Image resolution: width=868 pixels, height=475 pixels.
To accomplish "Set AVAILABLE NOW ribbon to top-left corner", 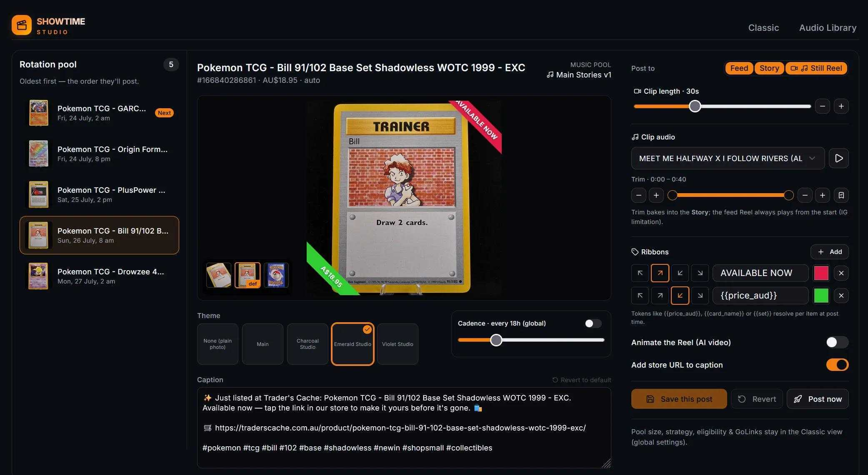I will click(640, 273).
